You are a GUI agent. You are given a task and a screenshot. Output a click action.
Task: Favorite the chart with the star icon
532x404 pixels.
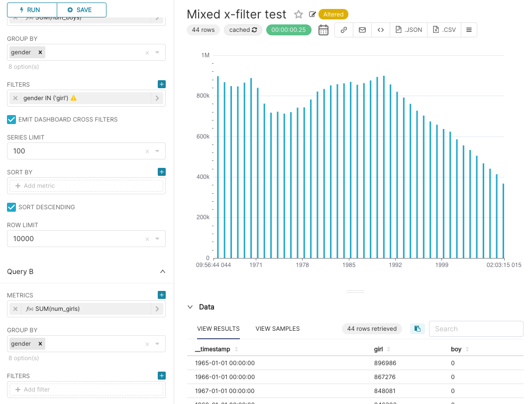(x=299, y=14)
